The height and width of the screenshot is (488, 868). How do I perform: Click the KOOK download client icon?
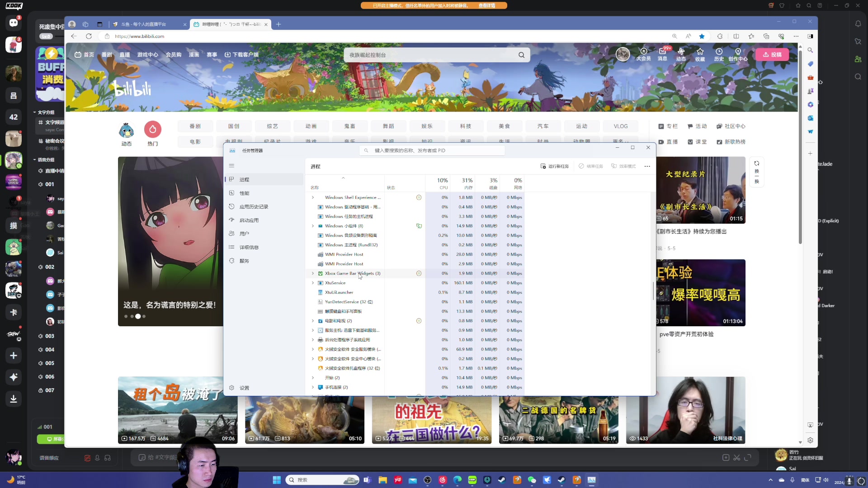click(x=14, y=399)
